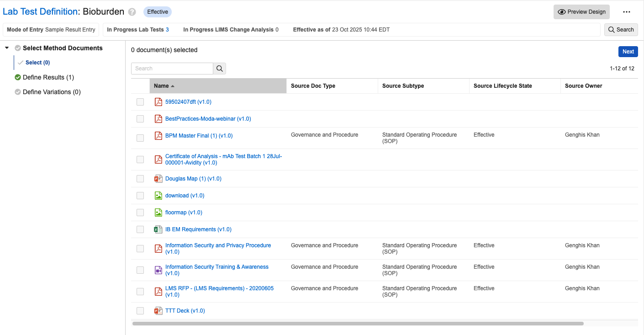
Task: Click the magnifier icon next to search field
Action: click(220, 69)
